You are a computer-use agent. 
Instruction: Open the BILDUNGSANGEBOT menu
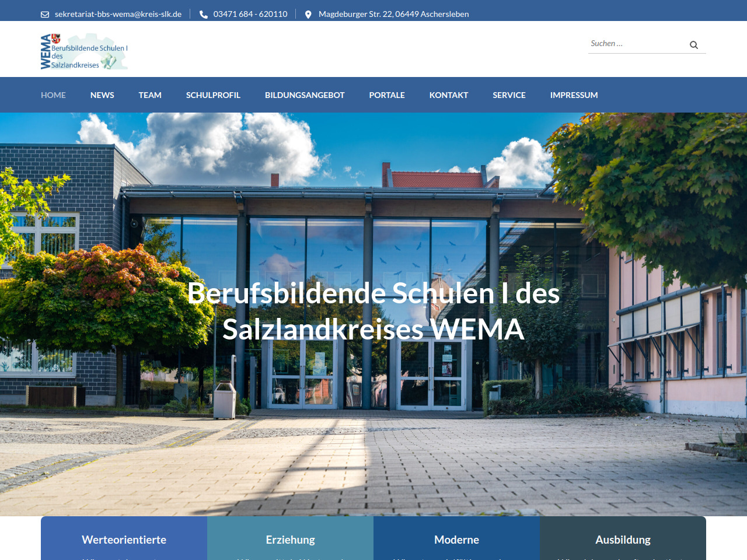point(305,95)
